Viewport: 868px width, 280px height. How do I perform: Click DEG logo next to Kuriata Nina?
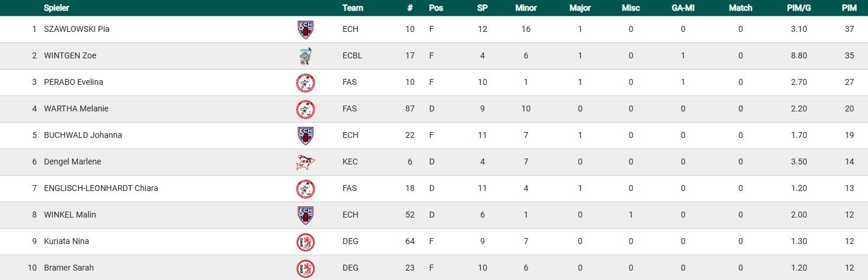[x=305, y=242]
